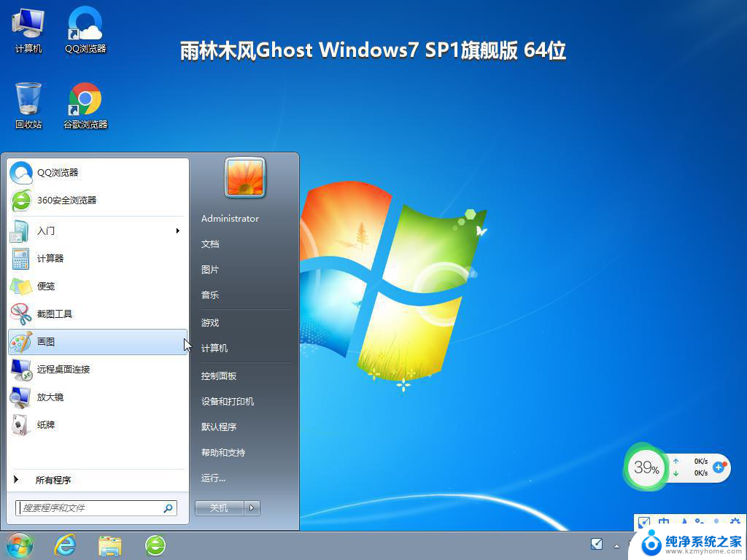Viewport: 747px width, 560px height.
Task: Open the file explorer taskbar icon
Action: (x=110, y=545)
